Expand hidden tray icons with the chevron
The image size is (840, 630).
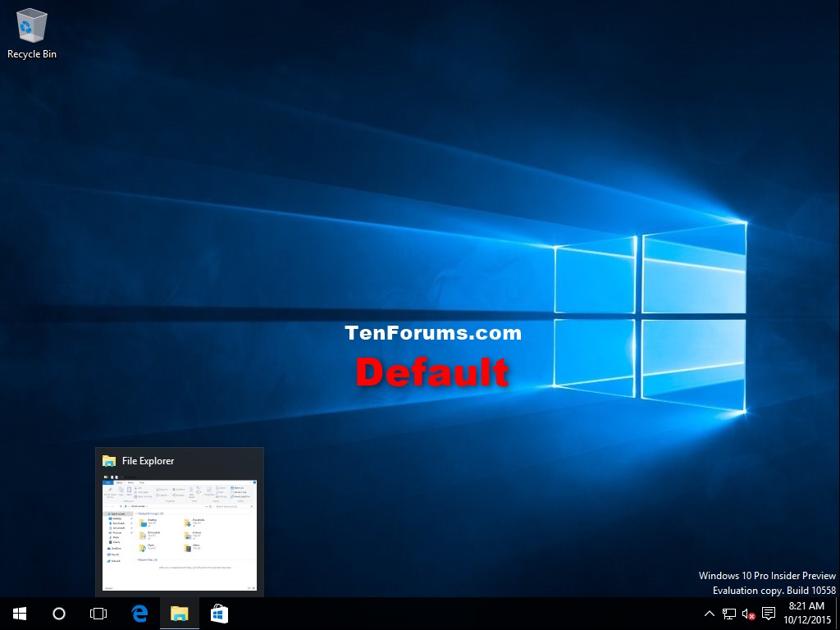tap(709, 613)
